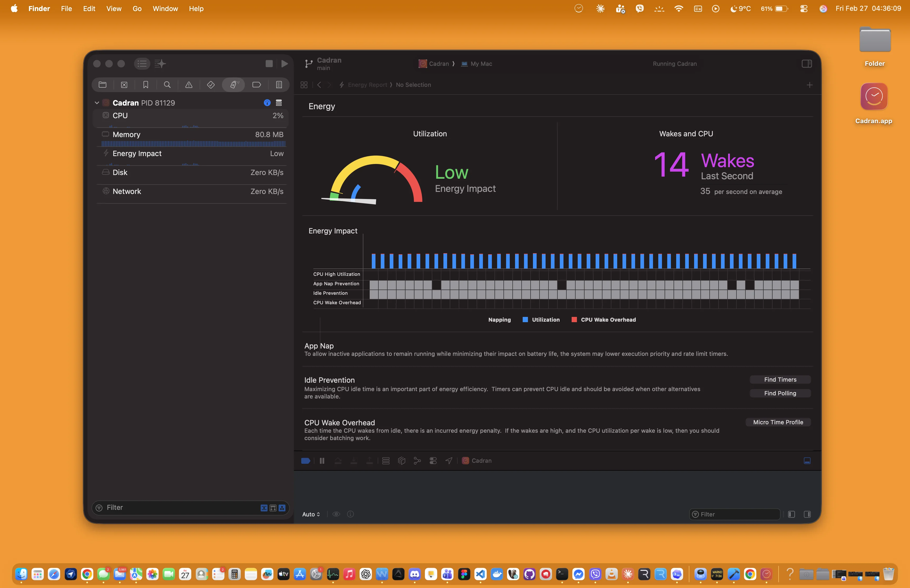This screenshot has width=910, height=588.
Task: Hide the debug area bottom panel
Action: (807, 461)
